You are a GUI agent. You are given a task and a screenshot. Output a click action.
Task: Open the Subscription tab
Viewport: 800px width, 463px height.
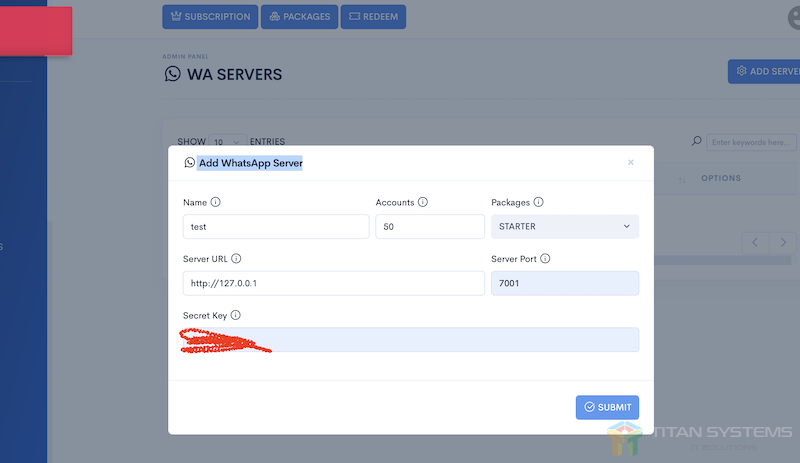tap(210, 16)
